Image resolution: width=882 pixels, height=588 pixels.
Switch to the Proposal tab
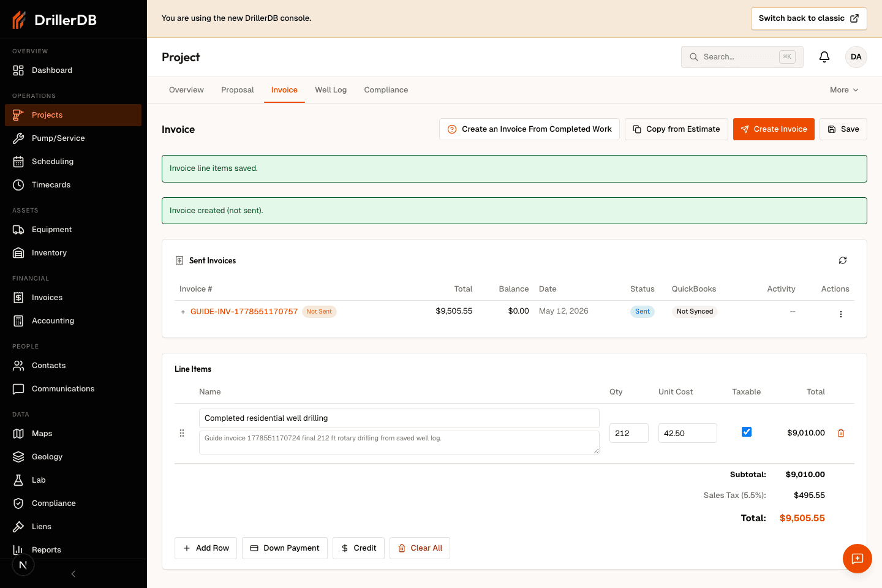click(238, 90)
